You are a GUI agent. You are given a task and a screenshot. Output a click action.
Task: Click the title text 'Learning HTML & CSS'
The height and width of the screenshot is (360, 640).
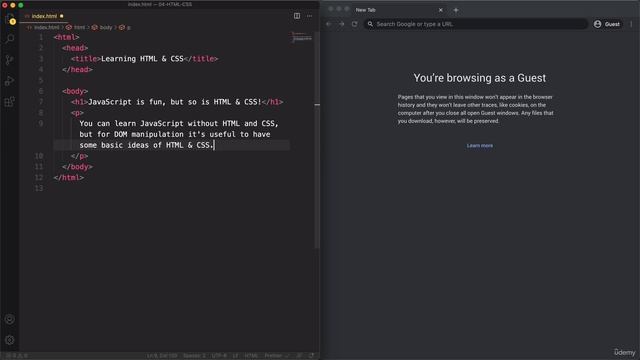(x=142, y=59)
